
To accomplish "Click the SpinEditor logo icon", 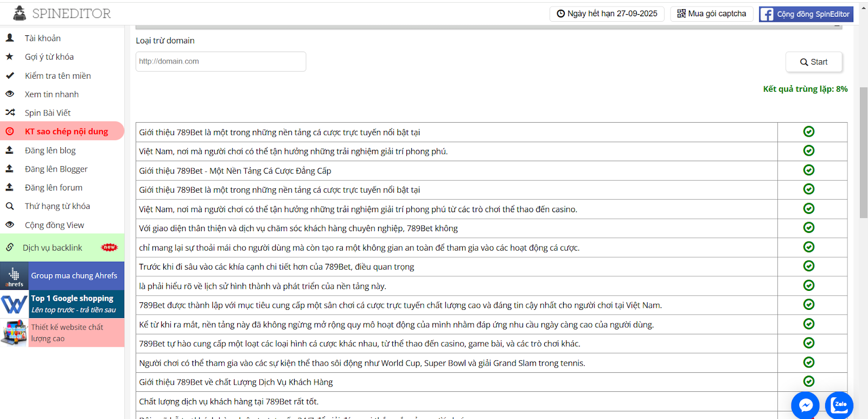I will pyautogui.click(x=20, y=13).
